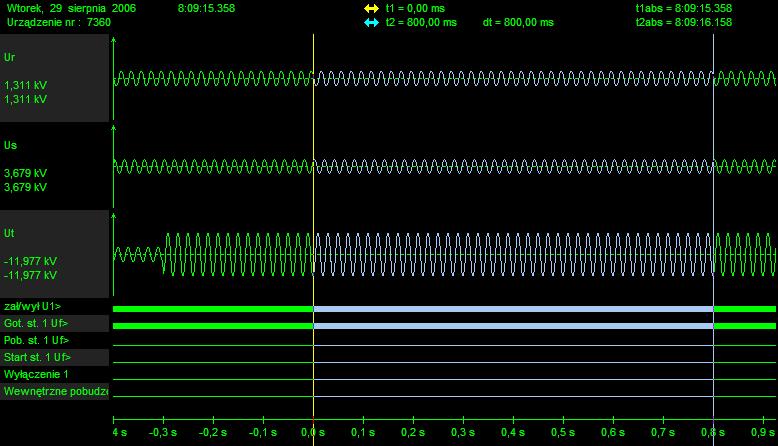
Task: Click the 0,9 s time axis label
Action: pos(763,433)
